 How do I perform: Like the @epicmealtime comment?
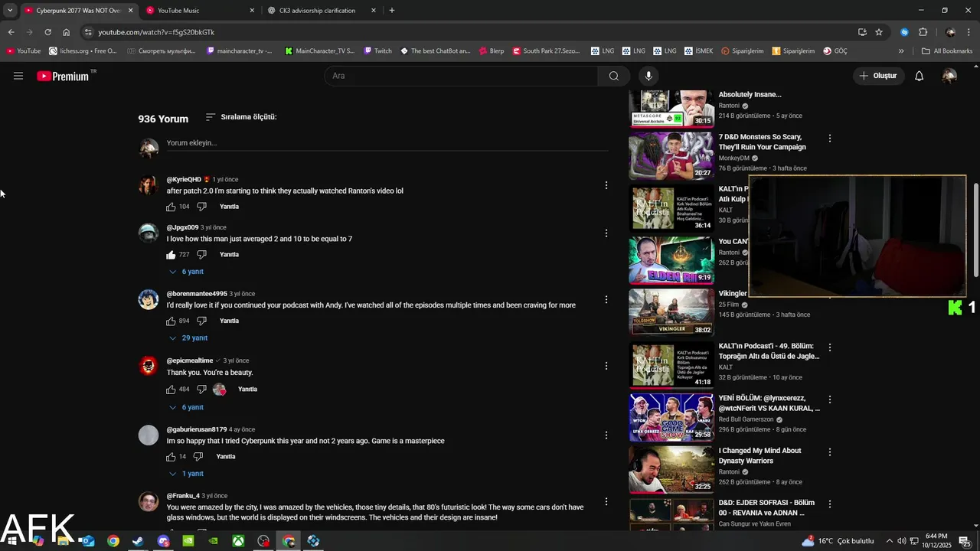tap(171, 389)
